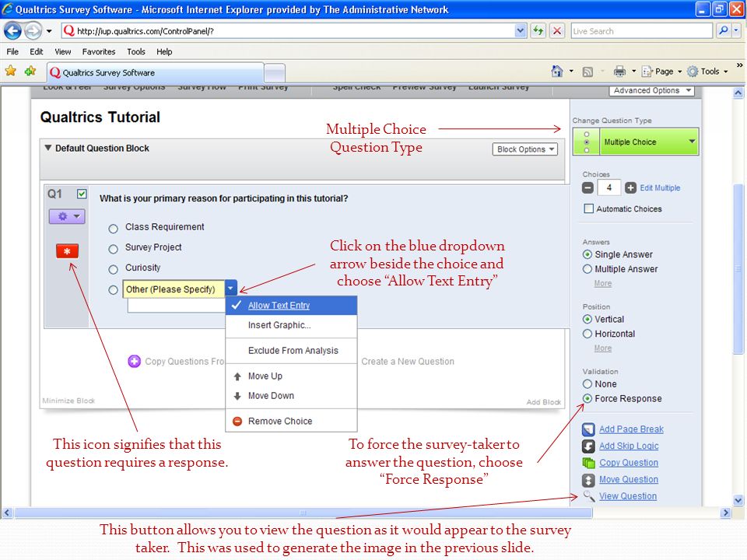The image size is (747, 560).
Task: Increase choices with the plus icon
Action: 630,187
